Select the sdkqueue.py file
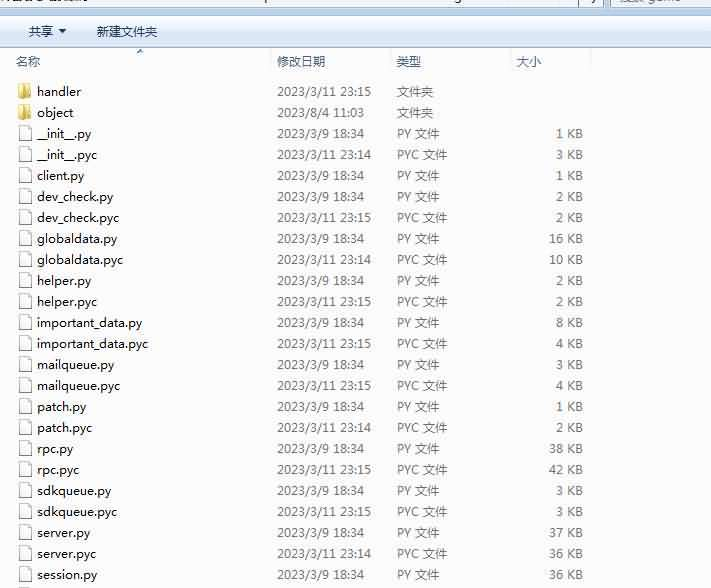711x588 pixels. tap(74, 491)
